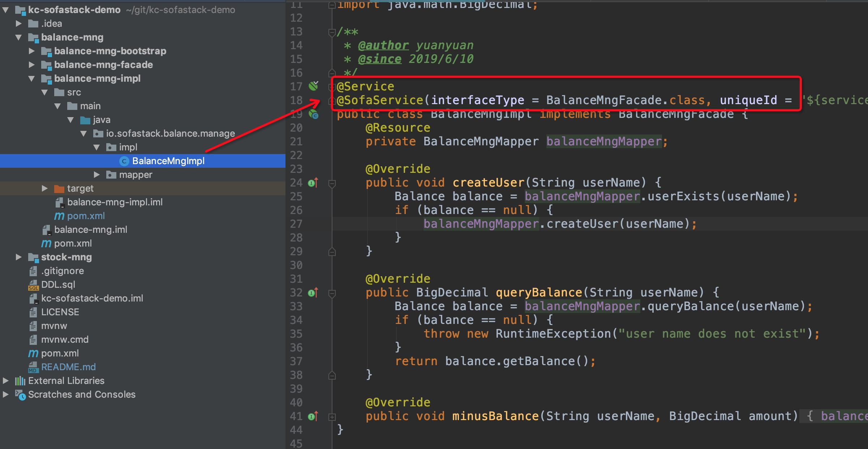Collapse the kc-sofastack-demo project root

pos(5,10)
